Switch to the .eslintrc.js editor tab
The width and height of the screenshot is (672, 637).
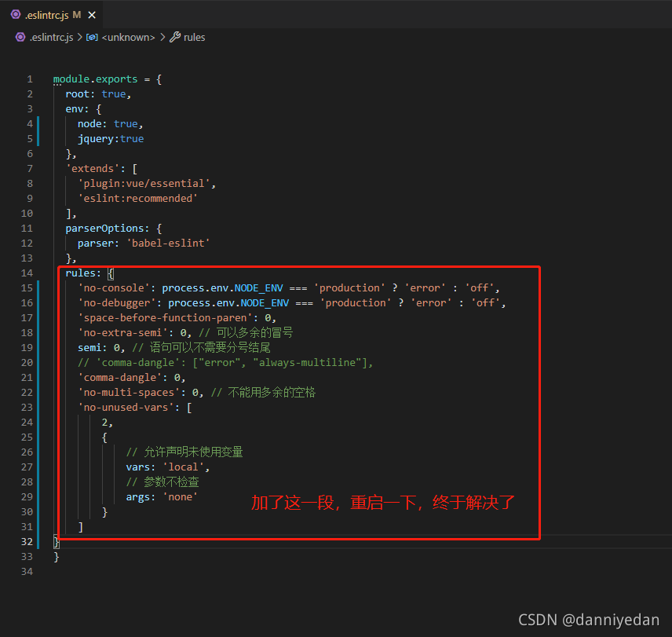[x=49, y=13]
